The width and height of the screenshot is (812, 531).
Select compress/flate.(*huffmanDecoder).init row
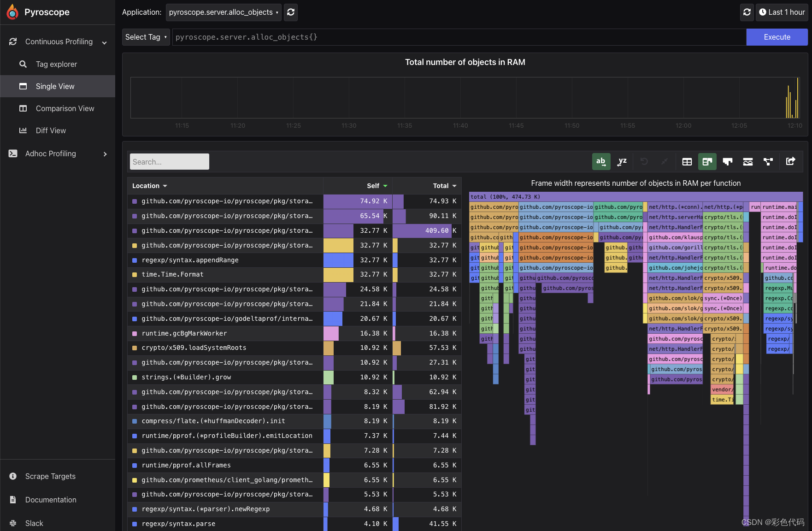pyautogui.click(x=294, y=421)
